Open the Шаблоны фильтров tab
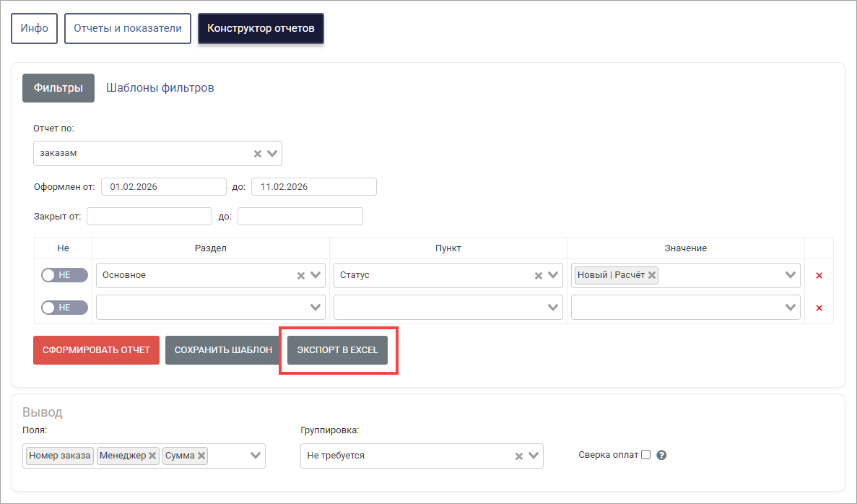Viewport: 857px width, 504px height. 160,88
